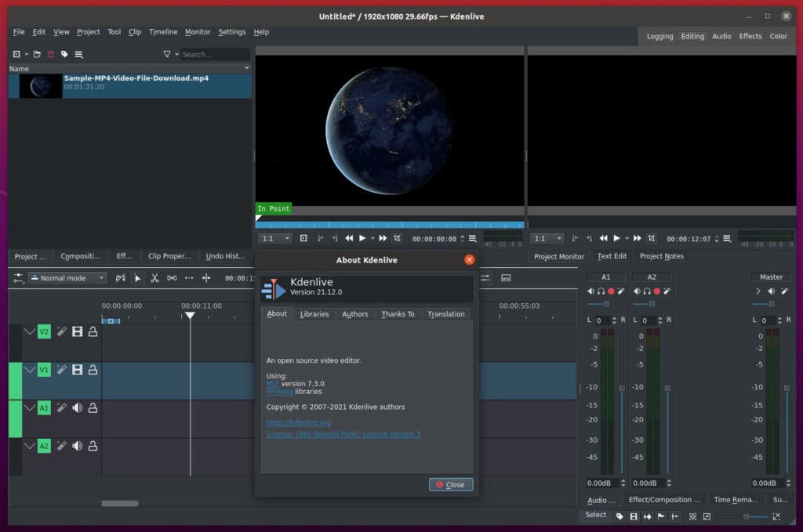803x532 pixels.
Task: Click the Close button in About dialog
Action: (451, 484)
